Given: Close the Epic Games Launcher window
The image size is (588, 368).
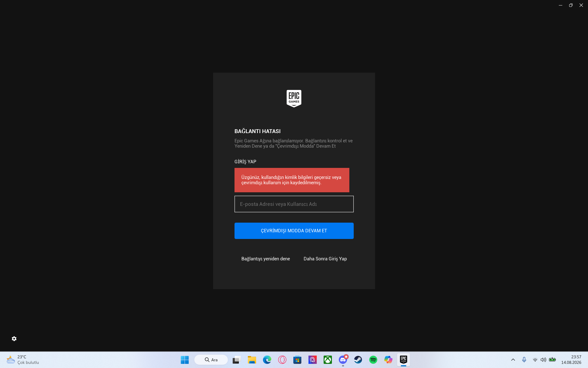Looking at the screenshot, I should point(581,5).
